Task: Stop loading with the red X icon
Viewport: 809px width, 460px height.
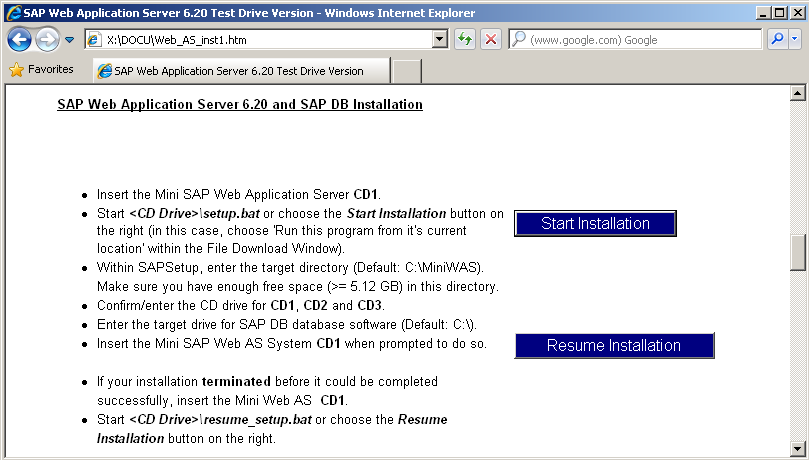Action: (x=491, y=39)
